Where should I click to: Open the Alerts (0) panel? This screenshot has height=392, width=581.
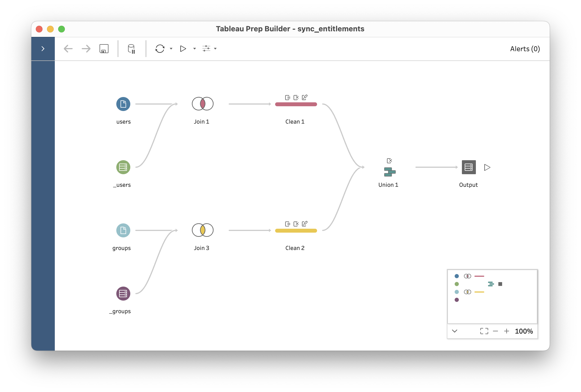click(525, 49)
